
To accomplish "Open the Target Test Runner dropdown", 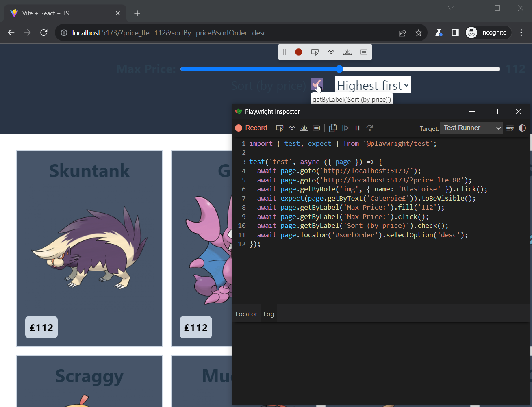I will pyautogui.click(x=472, y=128).
